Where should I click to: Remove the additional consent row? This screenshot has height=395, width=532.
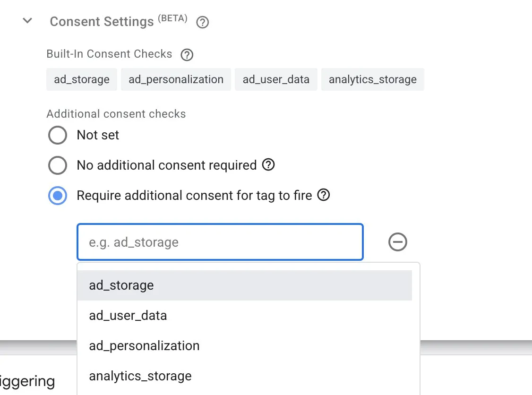pyautogui.click(x=398, y=242)
